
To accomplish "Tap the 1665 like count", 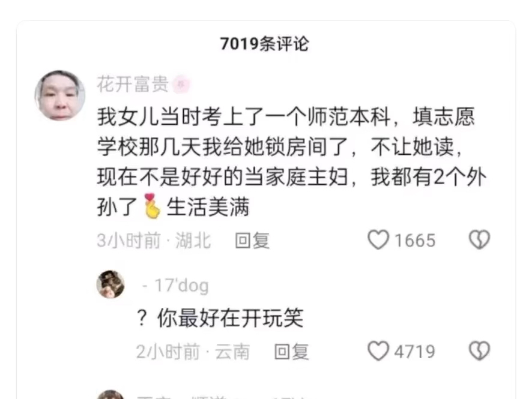I will (x=414, y=241).
